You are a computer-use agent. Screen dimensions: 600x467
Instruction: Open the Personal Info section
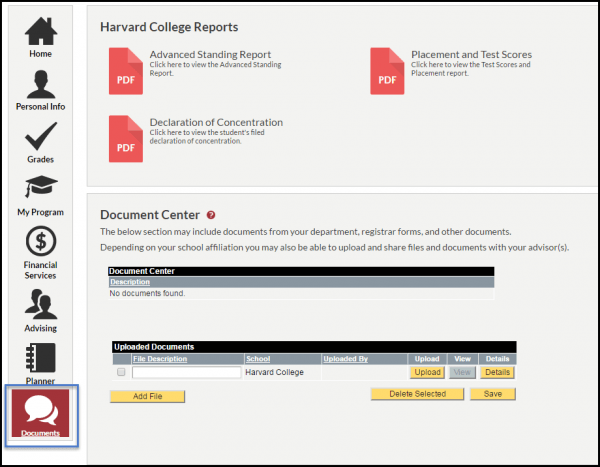pos(40,87)
